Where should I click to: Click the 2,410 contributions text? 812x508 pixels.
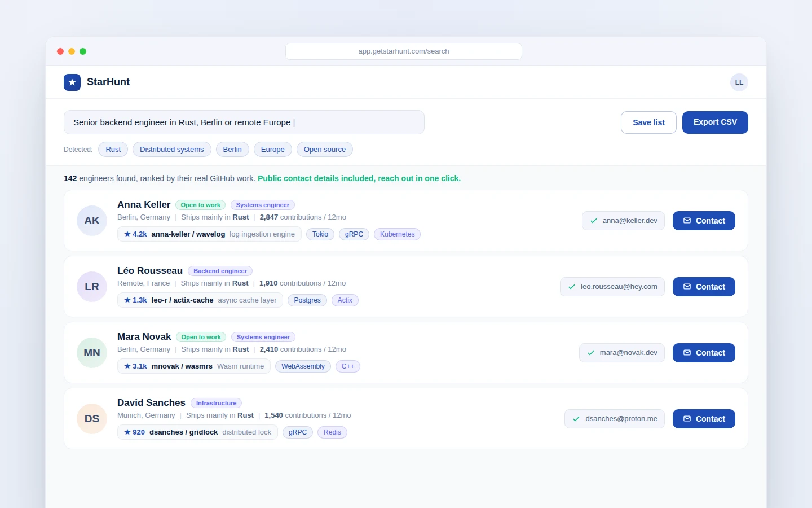(303, 350)
